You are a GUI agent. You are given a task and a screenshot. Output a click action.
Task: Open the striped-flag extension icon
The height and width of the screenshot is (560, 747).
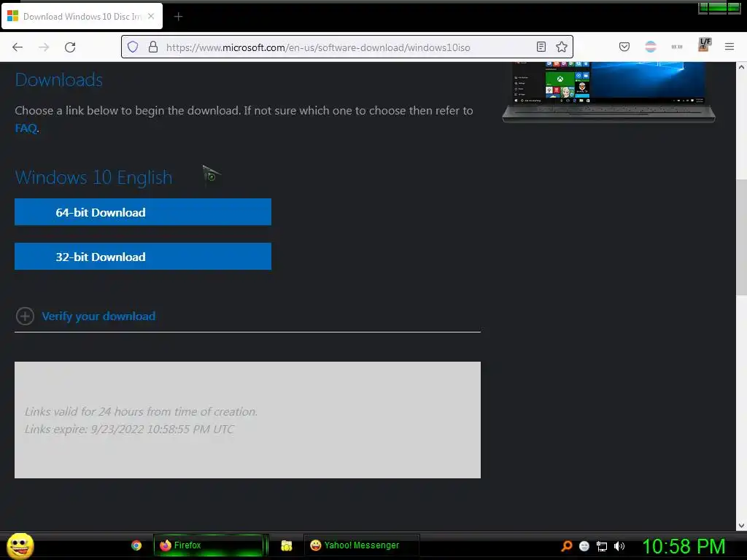click(x=651, y=47)
